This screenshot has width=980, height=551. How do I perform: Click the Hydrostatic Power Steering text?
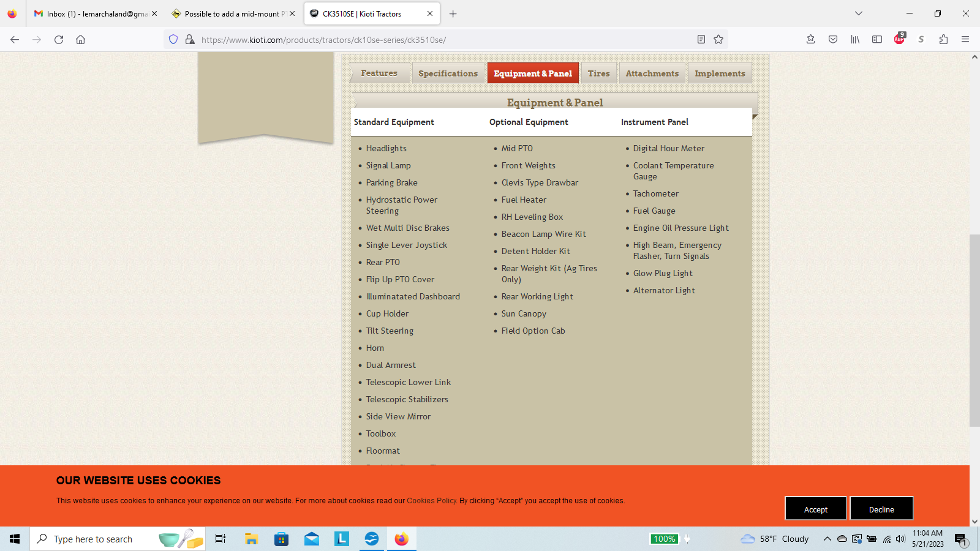402,205
